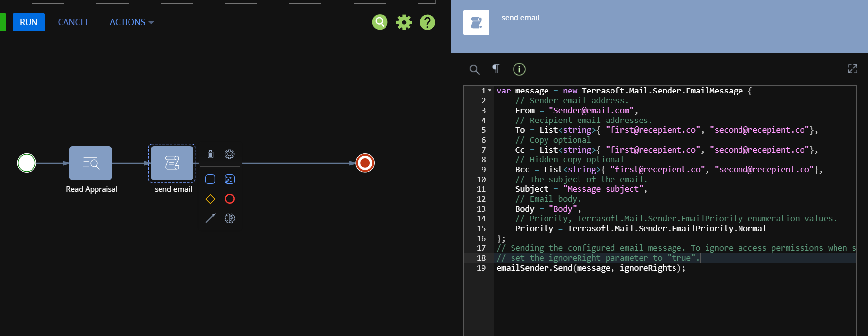Choose the connecting arrow flow tool
Image resolution: width=868 pixels, height=336 pixels.
(x=210, y=218)
